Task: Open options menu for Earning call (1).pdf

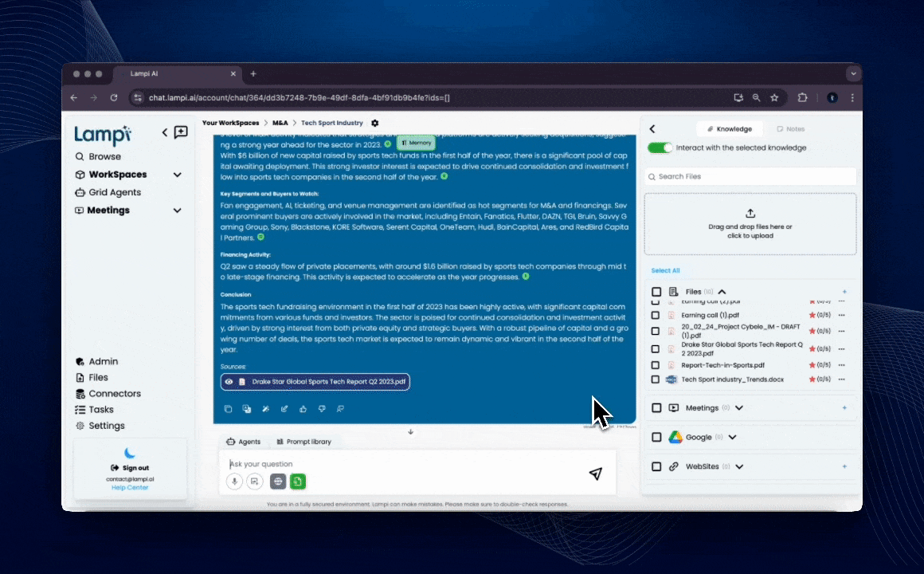Action: [x=841, y=315]
